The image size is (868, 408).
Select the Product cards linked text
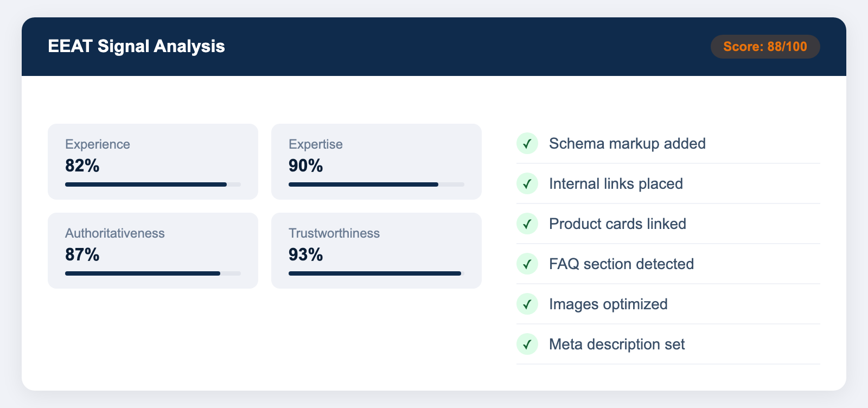point(617,224)
